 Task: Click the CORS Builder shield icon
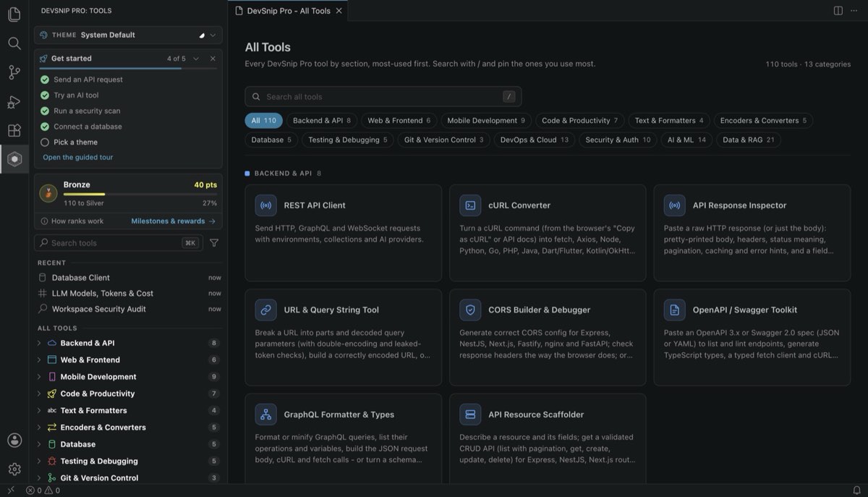point(470,310)
